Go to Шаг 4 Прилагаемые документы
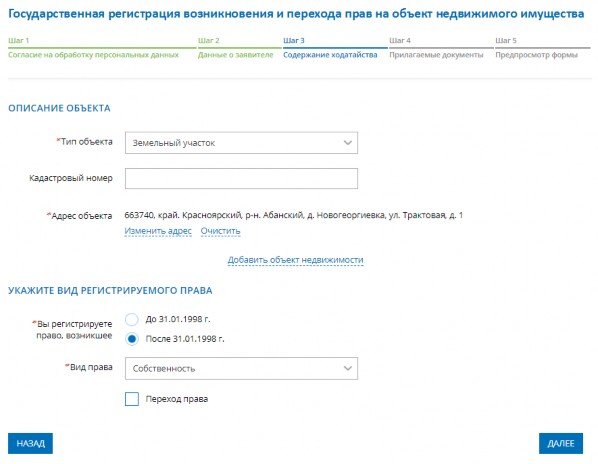 pyautogui.click(x=436, y=48)
